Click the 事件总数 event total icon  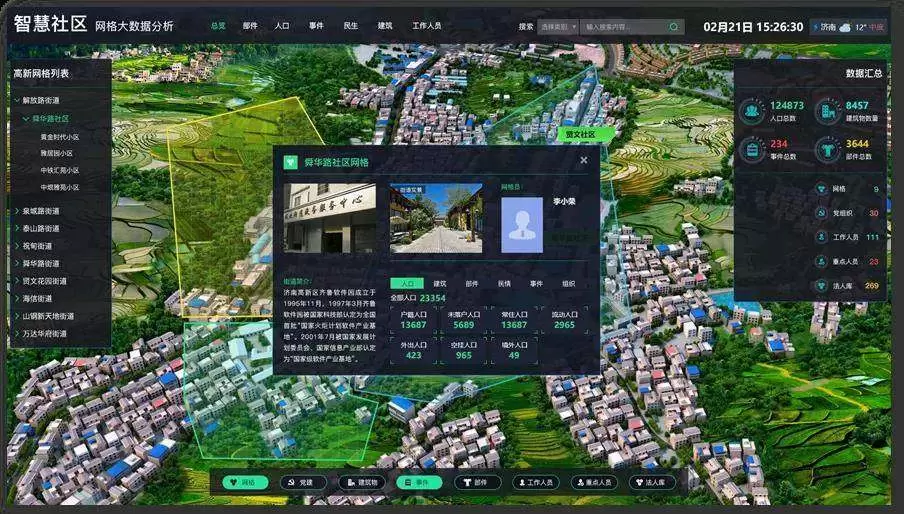[x=752, y=149]
